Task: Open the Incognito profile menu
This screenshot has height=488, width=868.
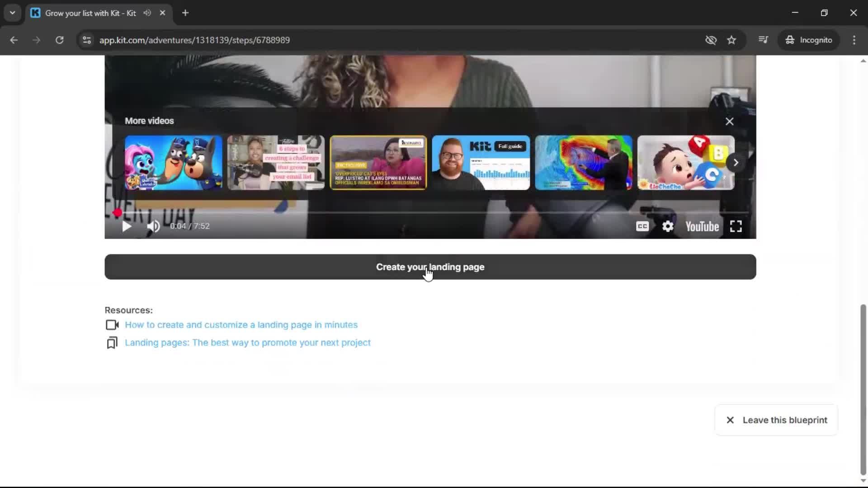Action: click(809, 40)
